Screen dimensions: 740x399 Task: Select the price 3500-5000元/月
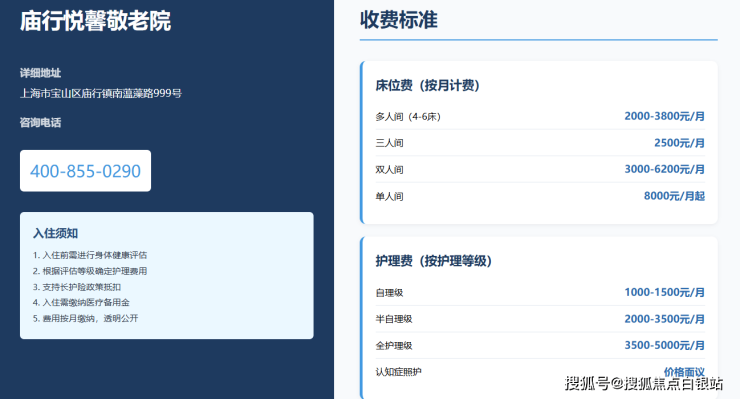coord(664,345)
